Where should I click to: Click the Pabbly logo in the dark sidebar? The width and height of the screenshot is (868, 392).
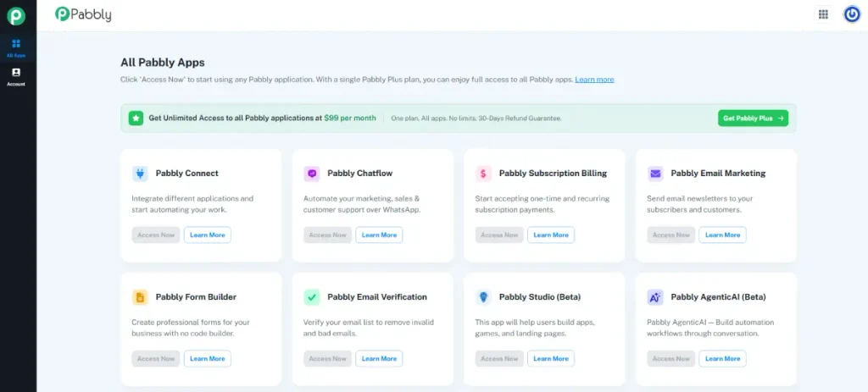coord(16,16)
